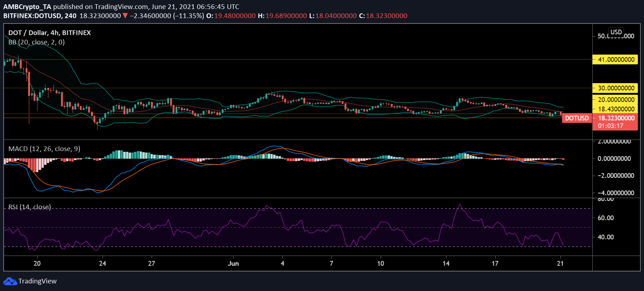Click the time axis label 27
The height and width of the screenshot is (291, 644).
click(152, 263)
